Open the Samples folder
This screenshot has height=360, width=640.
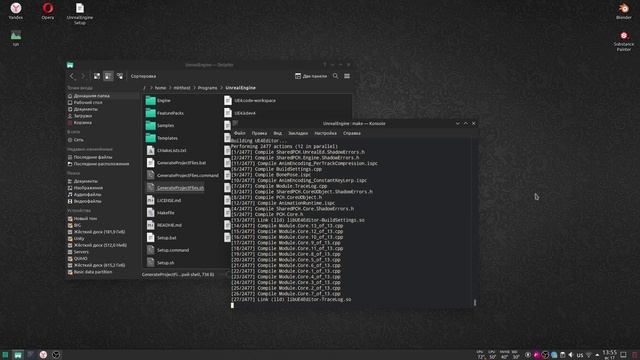(x=160, y=126)
